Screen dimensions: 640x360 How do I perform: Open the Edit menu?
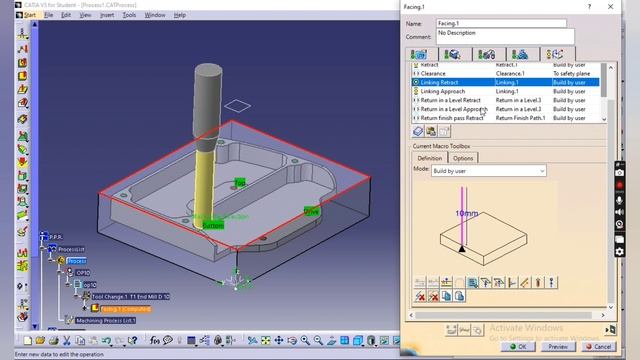(66, 15)
